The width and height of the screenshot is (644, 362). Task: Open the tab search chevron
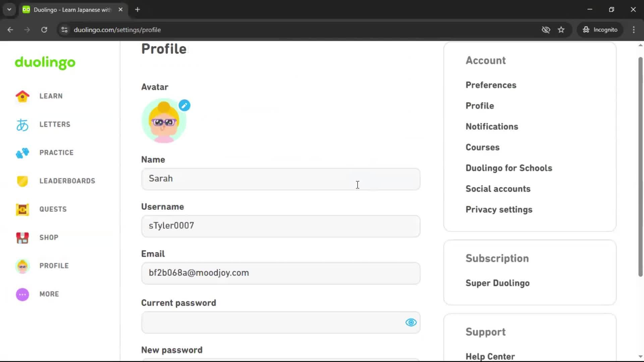click(9, 9)
